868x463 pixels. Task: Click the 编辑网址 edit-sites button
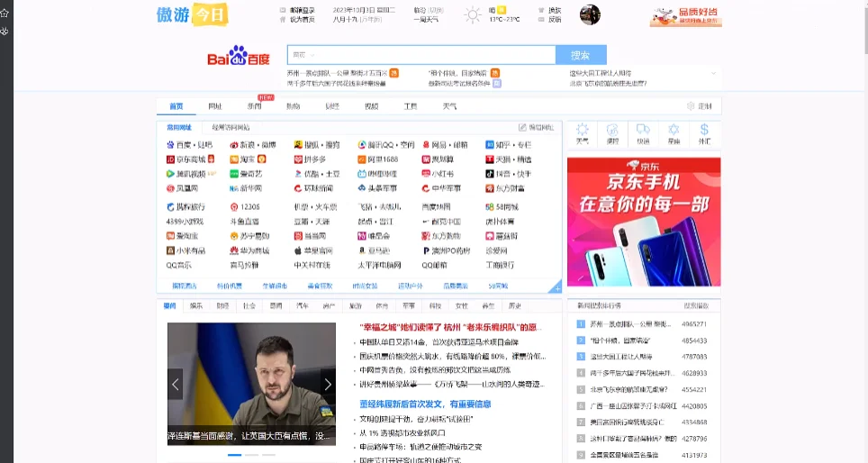(537, 127)
